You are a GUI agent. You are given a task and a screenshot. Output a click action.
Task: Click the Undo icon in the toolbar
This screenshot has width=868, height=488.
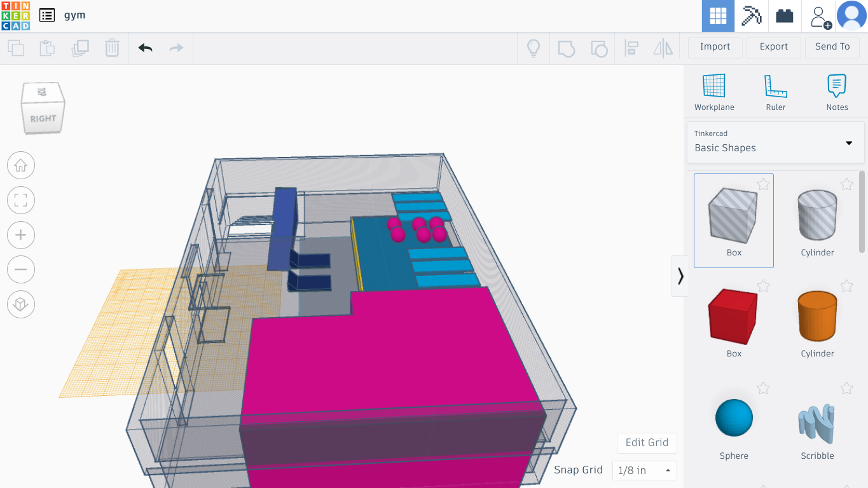[145, 48]
